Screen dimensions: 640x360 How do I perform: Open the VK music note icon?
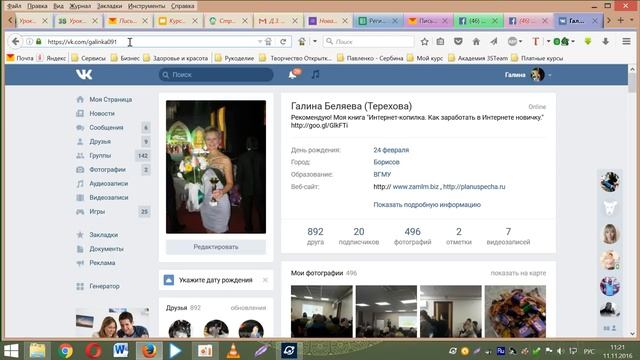316,75
